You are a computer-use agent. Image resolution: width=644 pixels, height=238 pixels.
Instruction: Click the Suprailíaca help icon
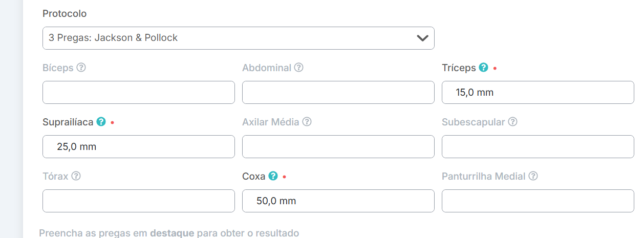101,122
